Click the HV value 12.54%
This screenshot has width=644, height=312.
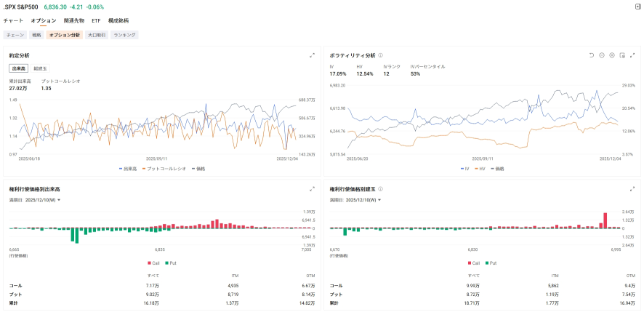[365, 74]
